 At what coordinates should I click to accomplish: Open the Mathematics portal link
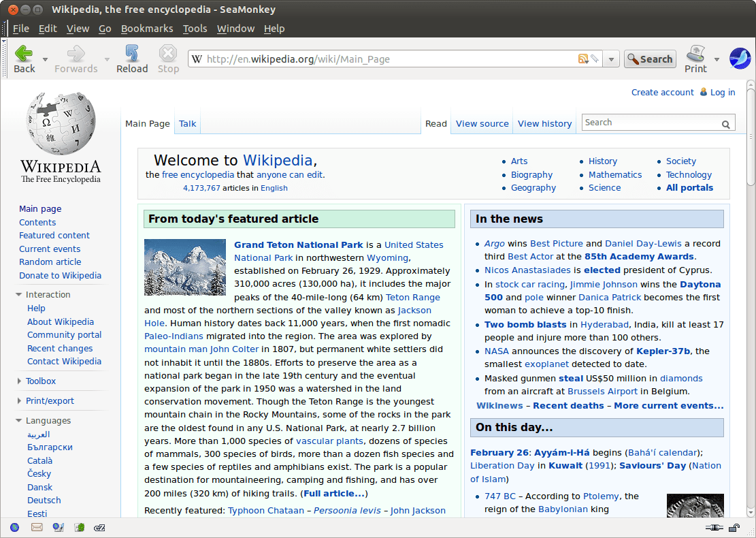coord(615,174)
